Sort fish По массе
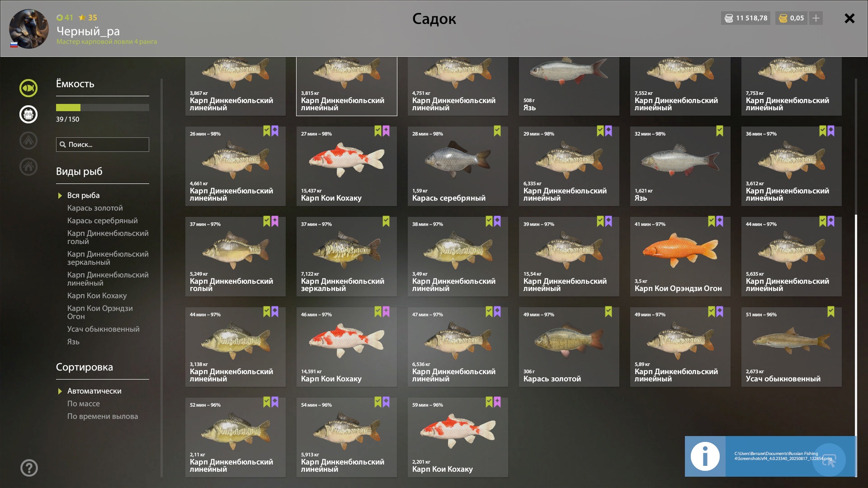The image size is (868, 488). tap(84, 404)
